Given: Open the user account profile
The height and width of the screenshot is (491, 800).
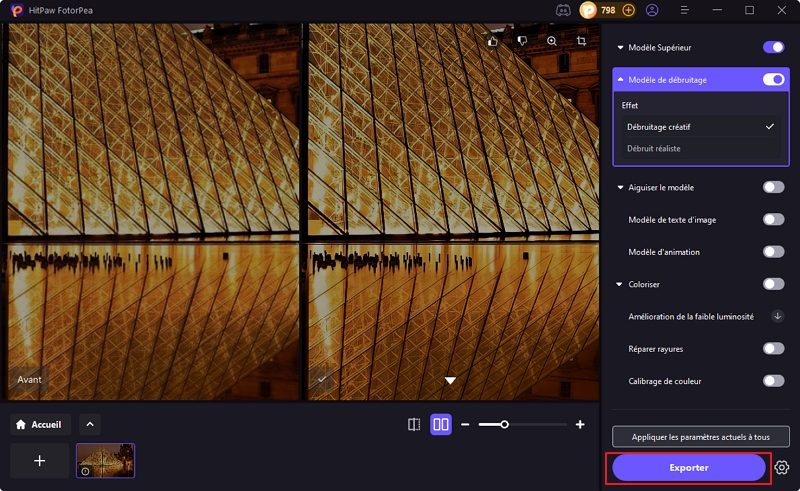Looking at the screenshot, I should click(x=652, y=10).
